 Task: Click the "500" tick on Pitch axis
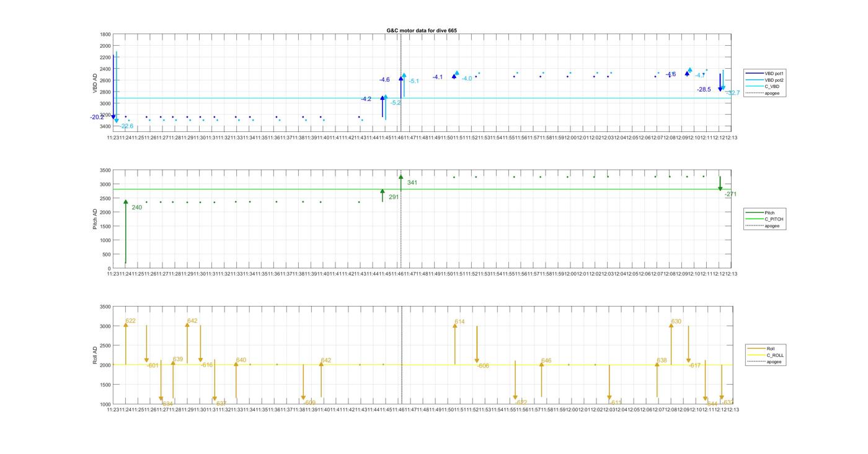point(106,254)
